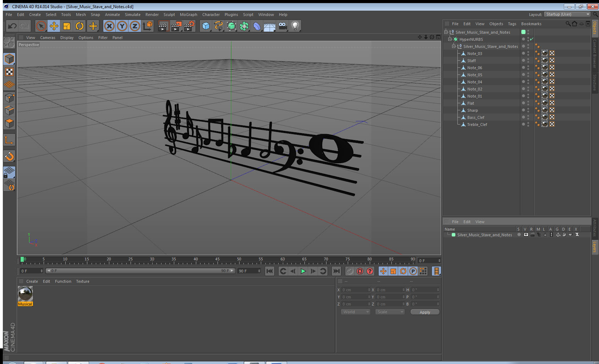Open the Object Manager search icon
Viewport: 599px width, 364px height.
pos(568,24)
